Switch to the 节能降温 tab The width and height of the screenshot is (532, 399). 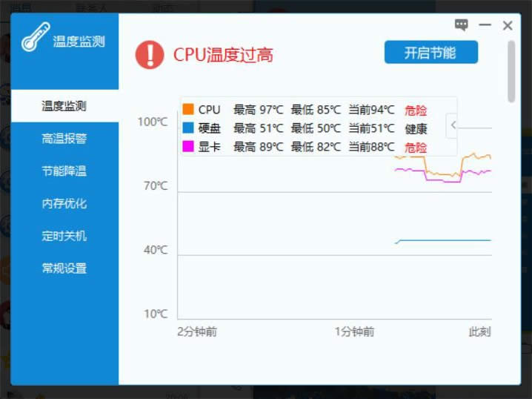[64, 171]
